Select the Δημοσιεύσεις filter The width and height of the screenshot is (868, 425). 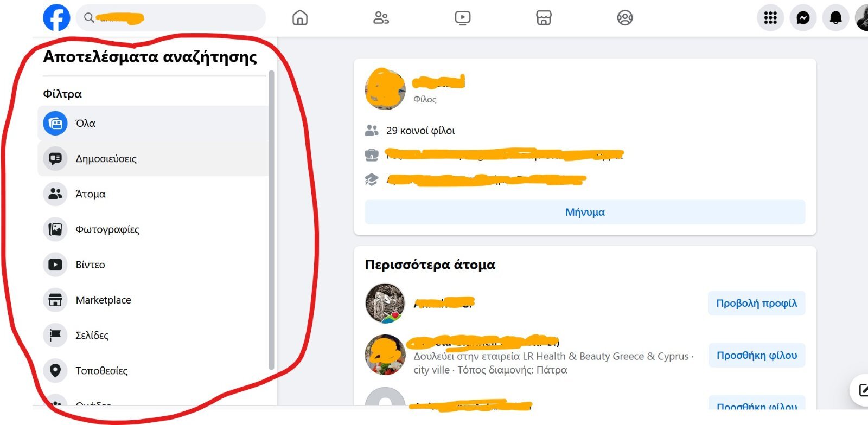(153, 159)
